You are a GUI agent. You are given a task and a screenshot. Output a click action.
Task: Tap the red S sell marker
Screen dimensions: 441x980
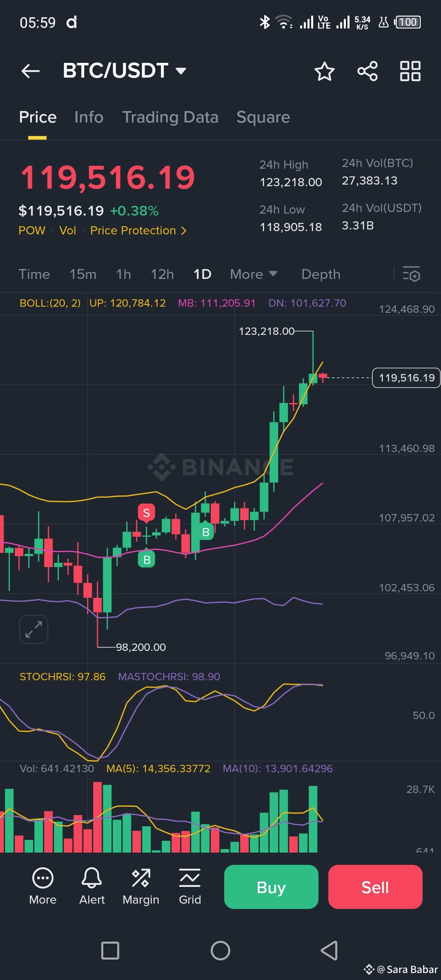(x=147, y=513)
